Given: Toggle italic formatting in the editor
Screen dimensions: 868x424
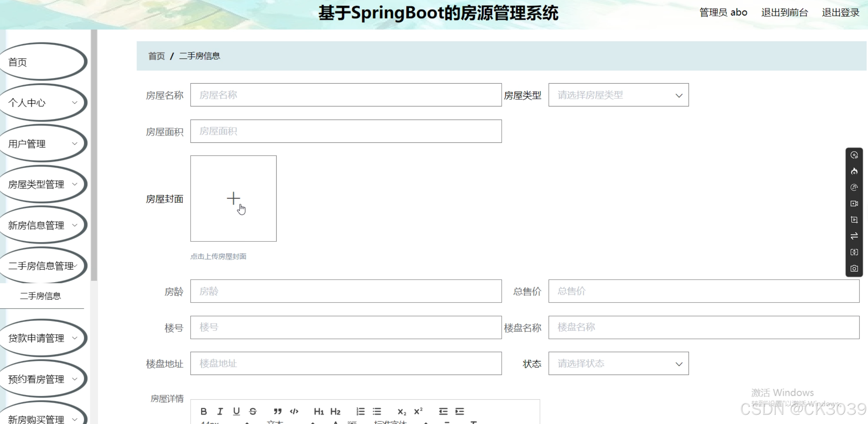Looking at the screenshot, I should point(220,411).
